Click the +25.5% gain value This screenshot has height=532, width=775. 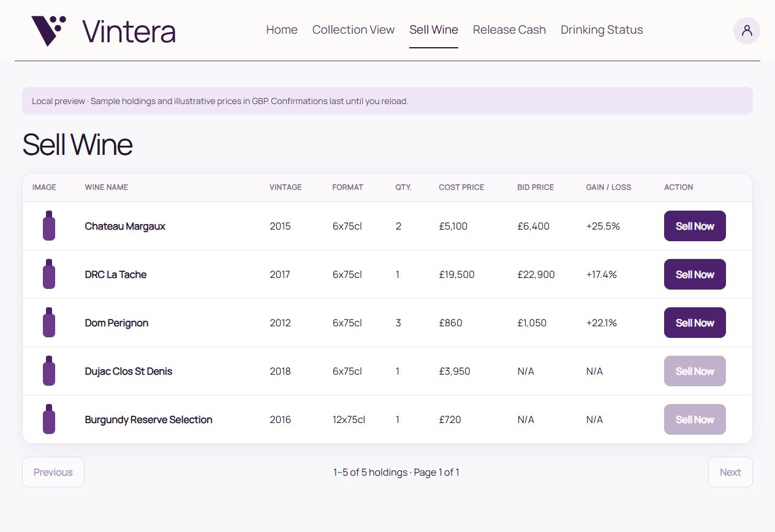(603, 226)
